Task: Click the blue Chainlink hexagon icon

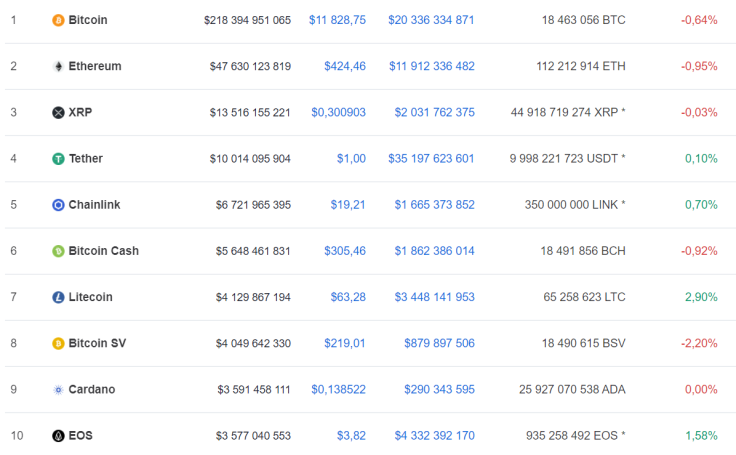Action: pyautogui.click(x=58, y=205)
